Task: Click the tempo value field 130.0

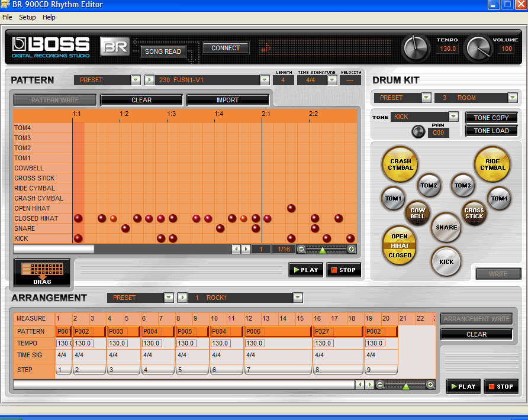Action: pyautogui.click(x=447, y=49)
